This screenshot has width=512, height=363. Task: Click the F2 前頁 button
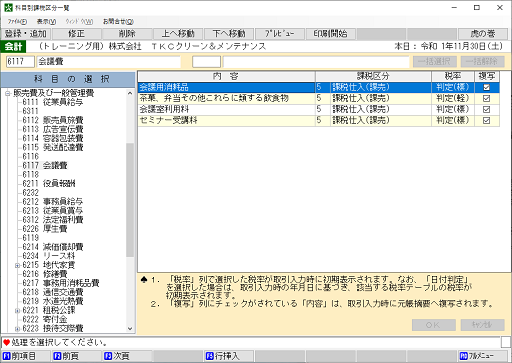click(76, 356)
